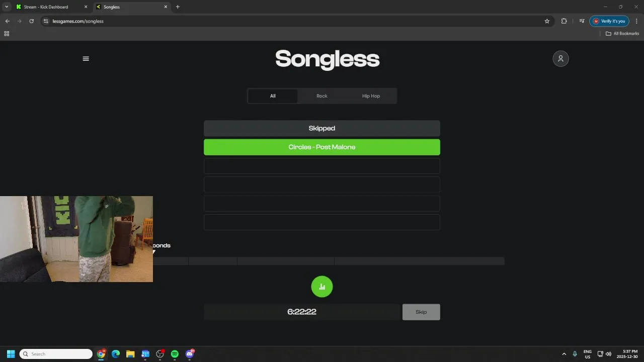Open a new browser tab

coord(178,7)
